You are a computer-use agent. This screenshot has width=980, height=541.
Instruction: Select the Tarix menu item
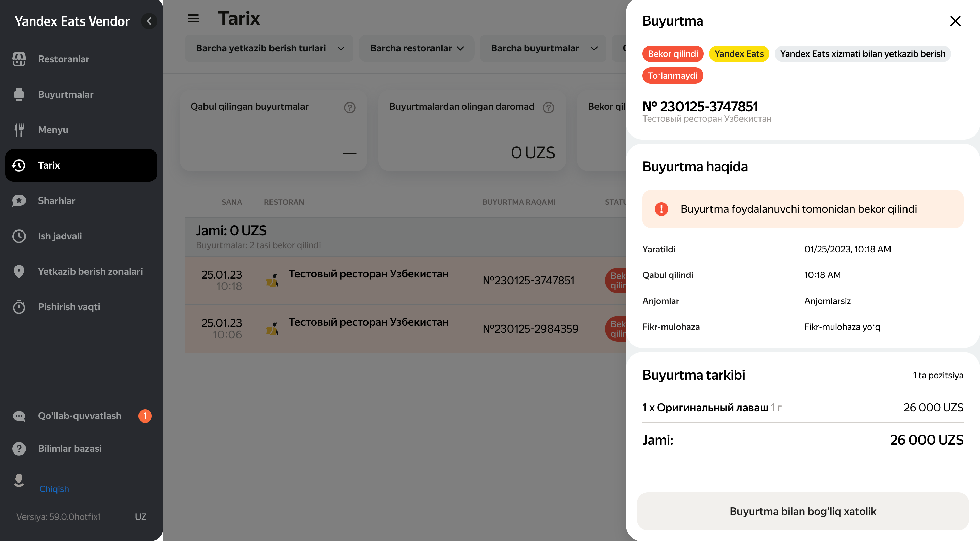point(81,165)
